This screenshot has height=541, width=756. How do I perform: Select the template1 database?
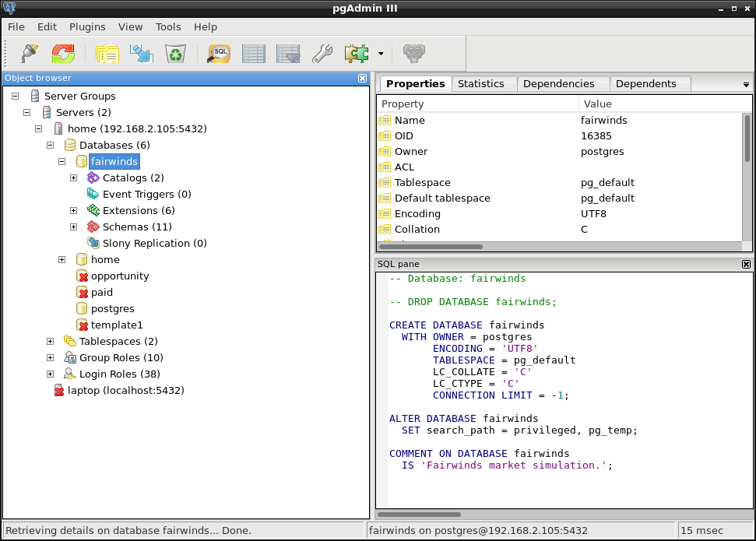pyautogui.click(x=117, y=325)
